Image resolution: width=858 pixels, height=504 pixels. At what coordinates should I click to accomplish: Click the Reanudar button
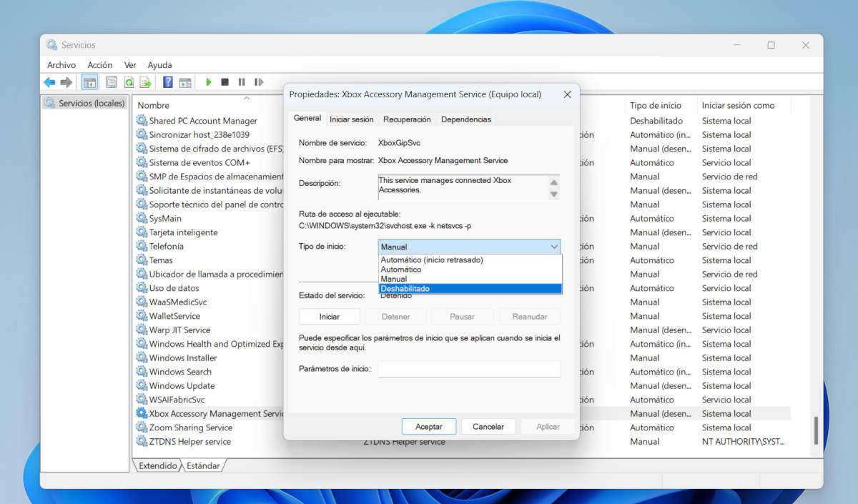(x=530, y=316)
